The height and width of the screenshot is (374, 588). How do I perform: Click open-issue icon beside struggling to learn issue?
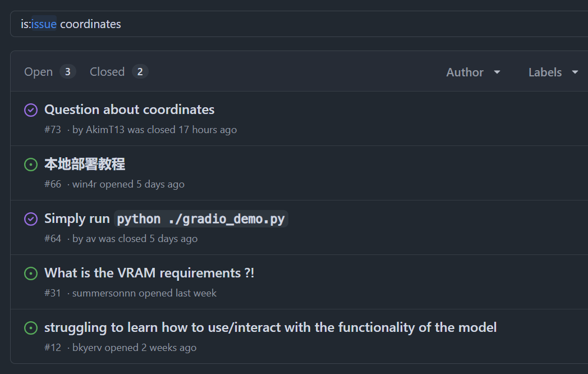tap(31, 328)
